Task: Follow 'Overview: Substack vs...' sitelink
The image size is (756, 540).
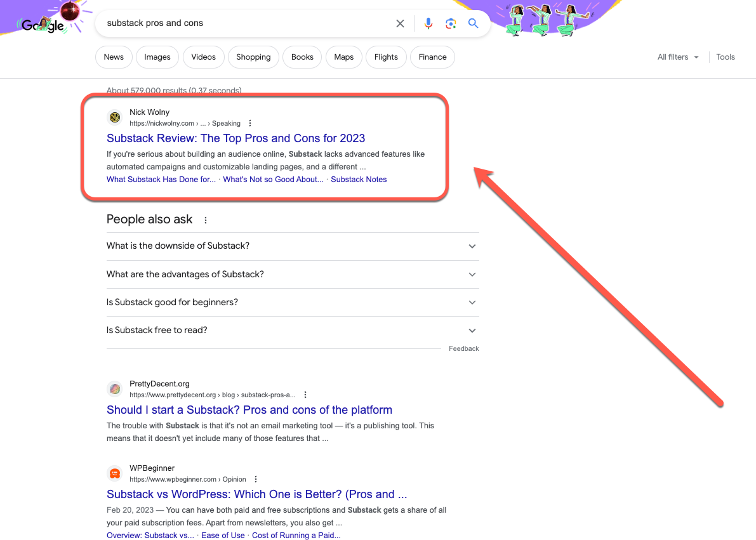Action: coord(150,535)
